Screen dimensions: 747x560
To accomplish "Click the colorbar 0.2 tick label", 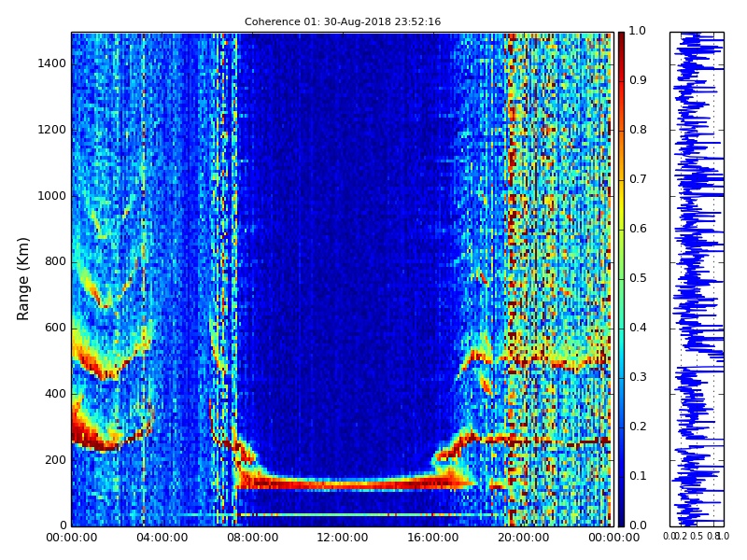I will click(x=638, y=427).
